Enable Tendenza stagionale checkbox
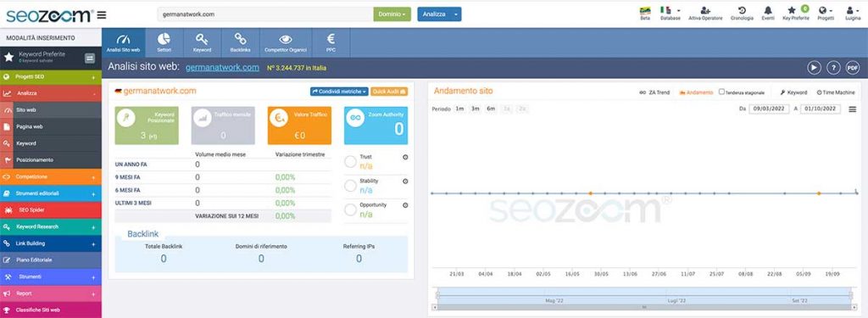 tap(721, 92)
